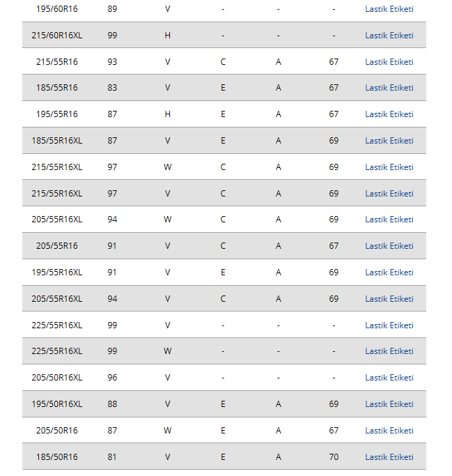Open Lastik Etiketi for 225/55R16XL V-rated
Screen dimensions: 452x476
click(x=389, y=325)
